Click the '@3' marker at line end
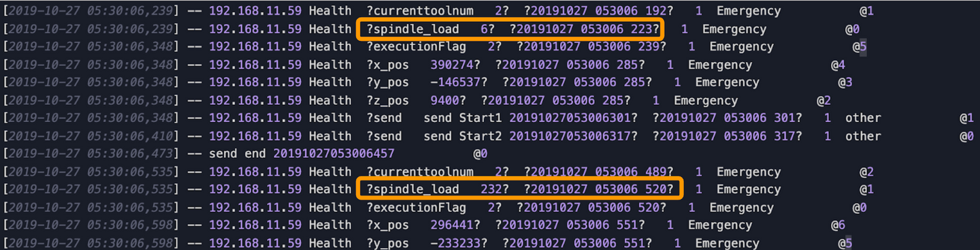Viewport: 980px width, 250px height. click(x=845, y=82)
